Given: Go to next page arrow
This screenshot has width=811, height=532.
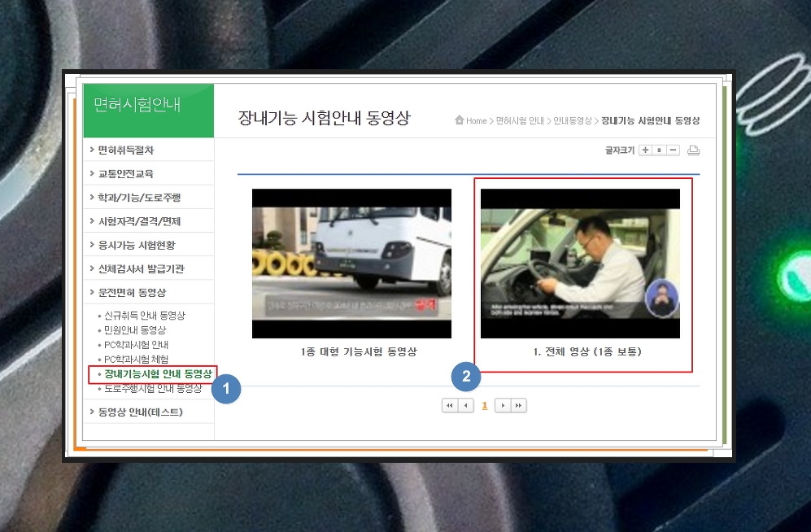Looking at the screenshot, I should click(x=502, y=405).
